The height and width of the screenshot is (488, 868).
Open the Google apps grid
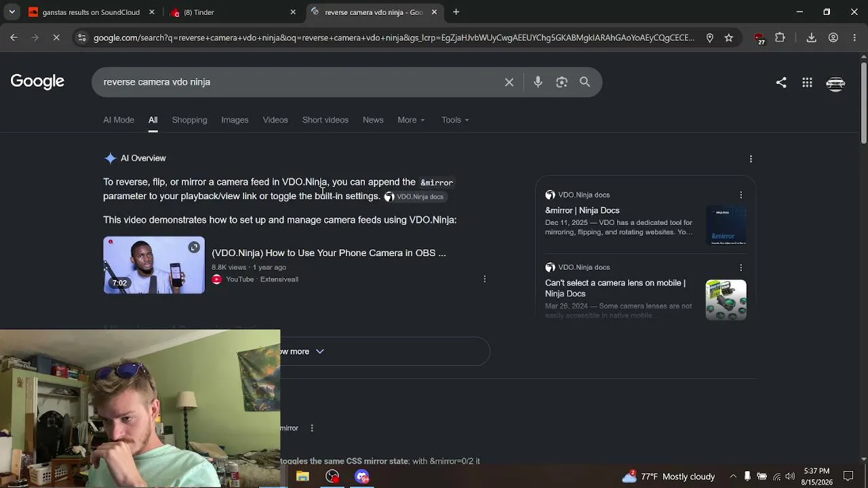pyautogui.click(x=807, y=83)
